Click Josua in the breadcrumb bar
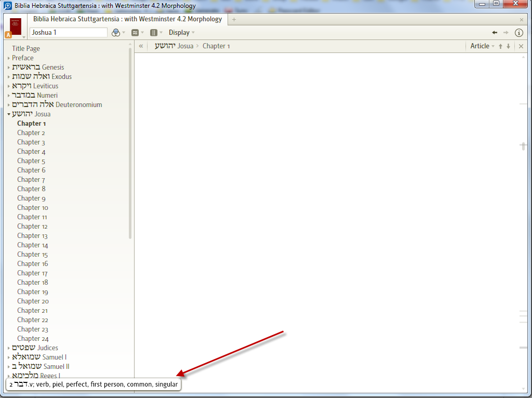The image size is (532, 398). click(174, 46)
